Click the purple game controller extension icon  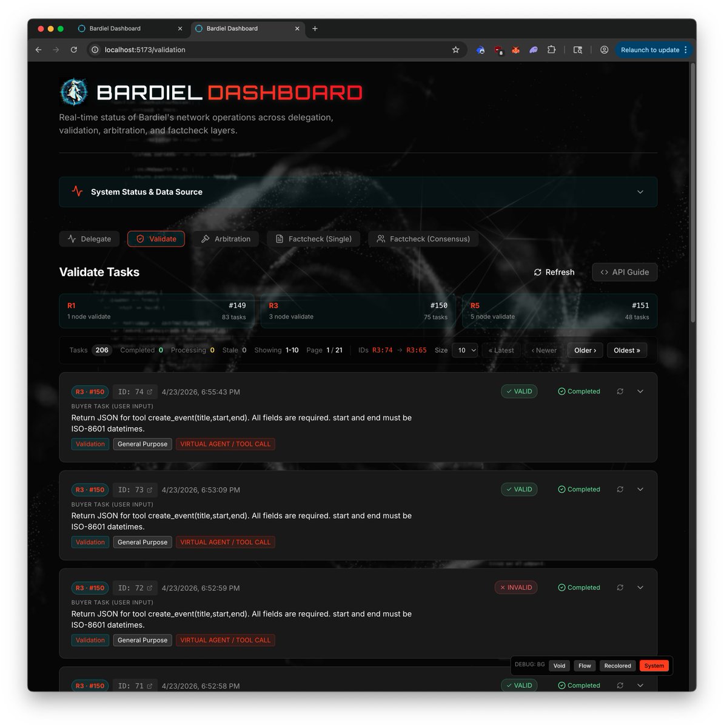pos(534,50)
